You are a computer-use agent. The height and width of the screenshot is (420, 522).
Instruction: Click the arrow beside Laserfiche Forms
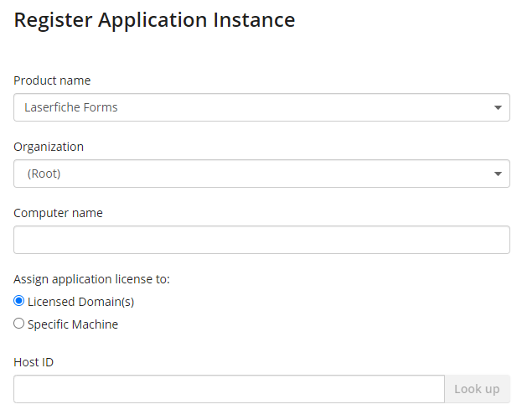[x=498, y=107]
